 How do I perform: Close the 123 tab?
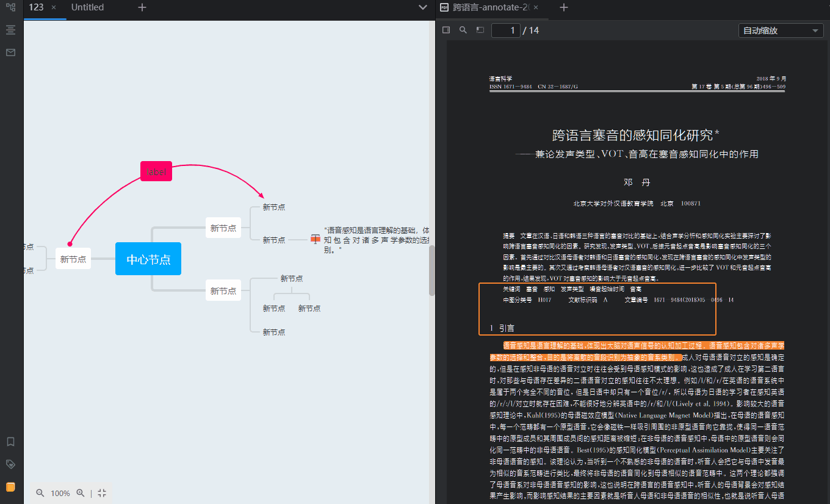tap(54, 7)
